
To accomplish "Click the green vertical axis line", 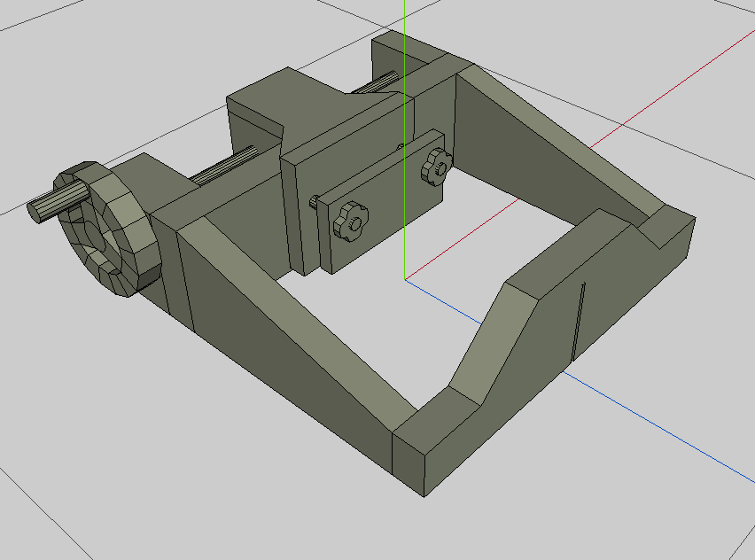I will point(404,140).
